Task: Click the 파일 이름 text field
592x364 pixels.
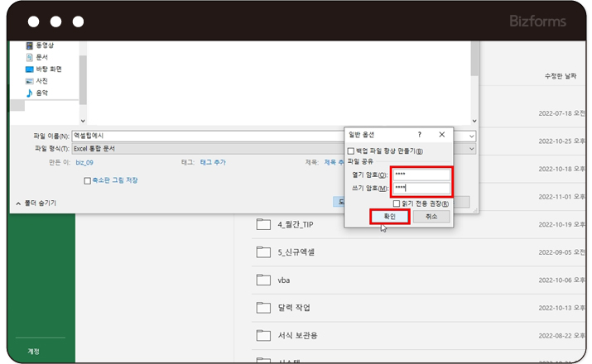Action: pyautogui.click(x=208, y=136)
